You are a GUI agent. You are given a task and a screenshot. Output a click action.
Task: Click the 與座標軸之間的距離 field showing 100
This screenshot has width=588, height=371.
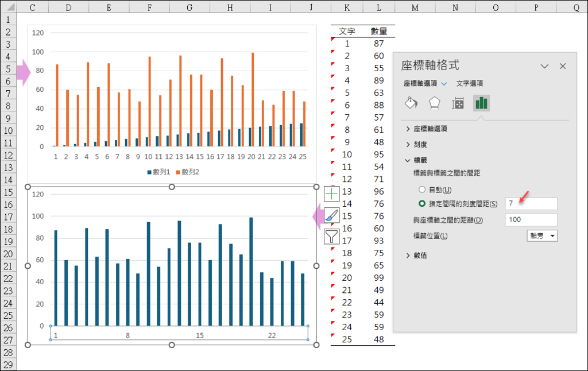click(x=531, y=219)
